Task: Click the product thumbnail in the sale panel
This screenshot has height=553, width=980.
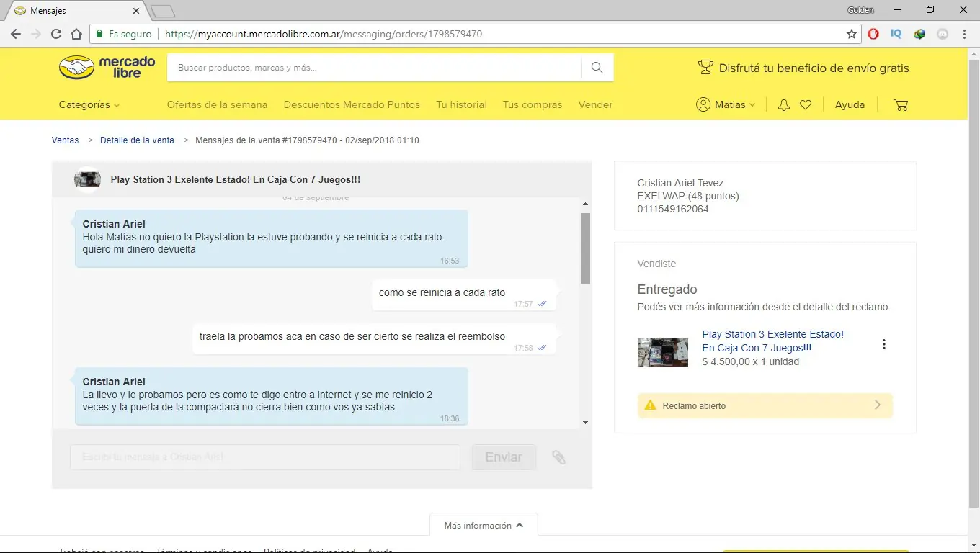Action: (663, 353)
